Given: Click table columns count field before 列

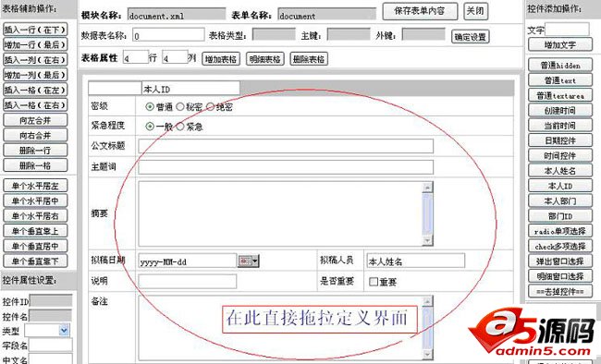Looking at the screenshot, I should [x=175, y=57].
